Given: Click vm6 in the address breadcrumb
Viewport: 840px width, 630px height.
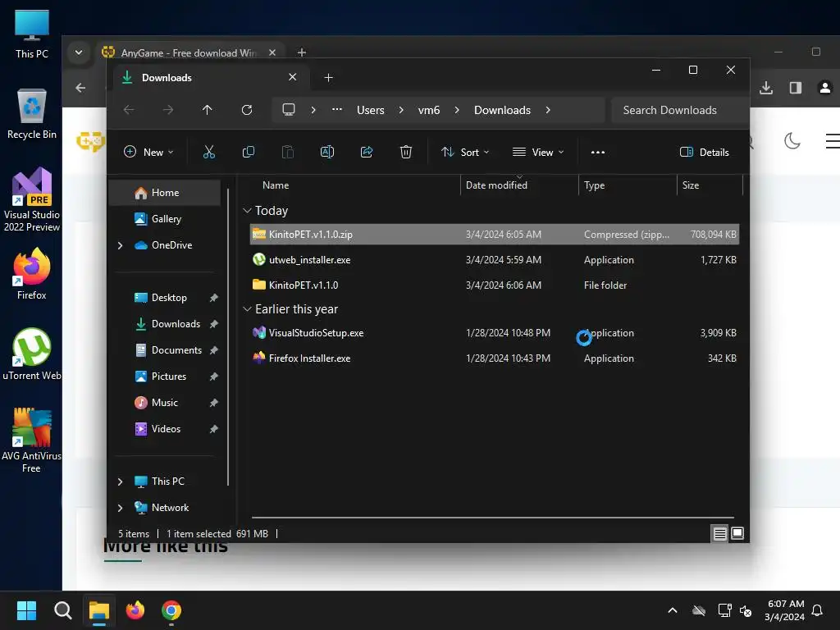Looking at the screenshot, I should click(428, 110).
